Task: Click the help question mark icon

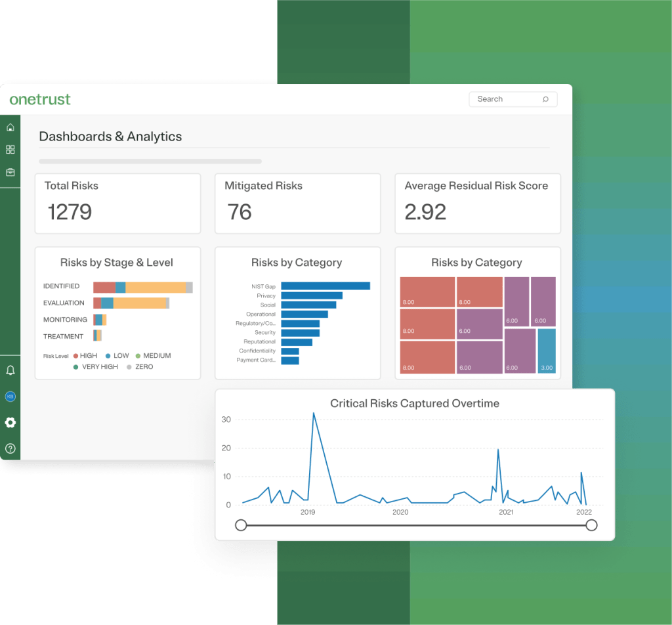Action: pos(10,449)
